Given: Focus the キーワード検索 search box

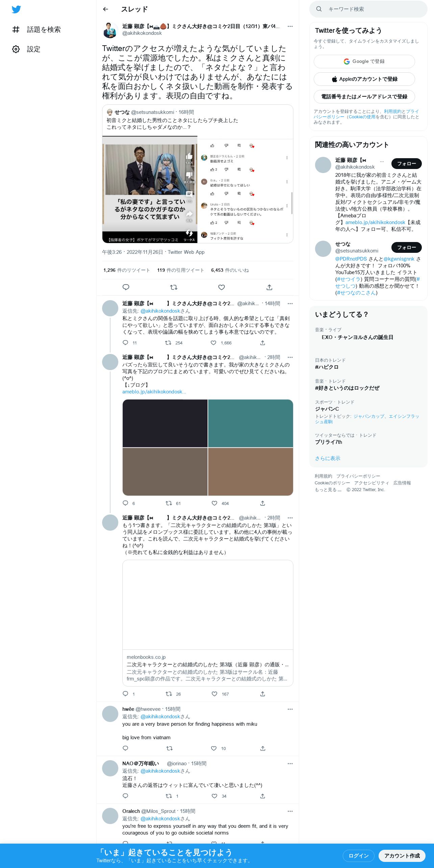Looking at the screenshot, I should click(368, 9).
